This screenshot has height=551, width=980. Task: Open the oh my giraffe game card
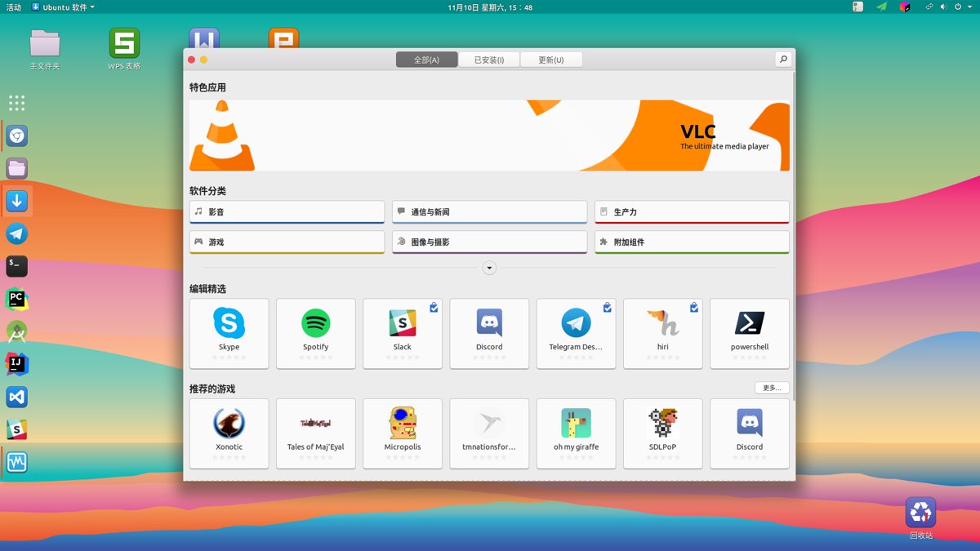[576, 433]
